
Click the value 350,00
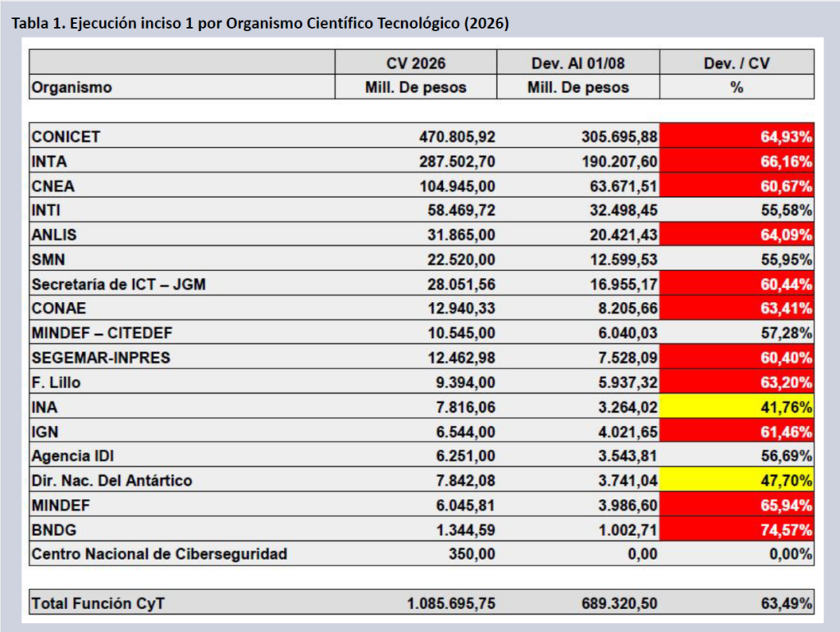point(472,554)
